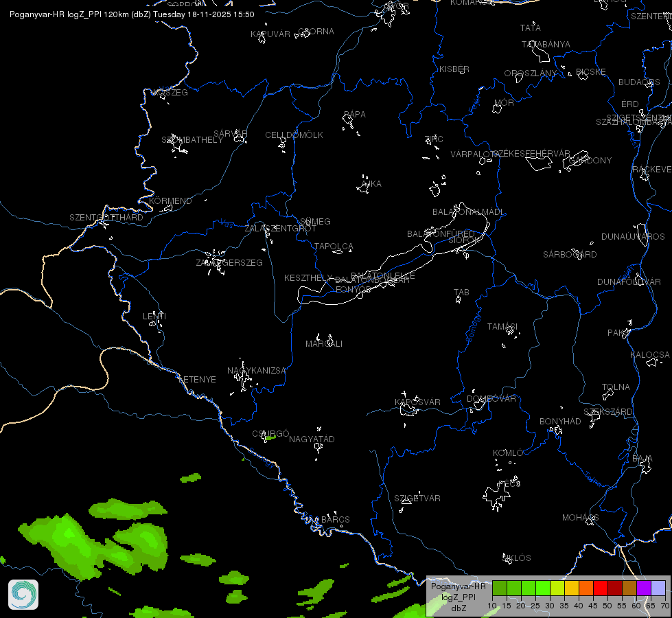Click the DUNAFÖLDVÁR label
The height and width of the screenshot is (618, 672).
[629, 282]
